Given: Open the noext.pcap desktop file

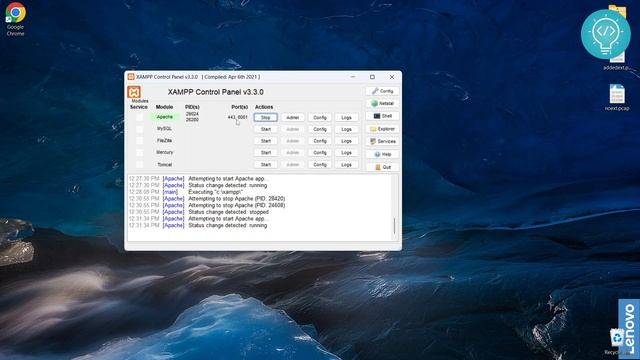Looking at the screenshot, I should 617,98.
